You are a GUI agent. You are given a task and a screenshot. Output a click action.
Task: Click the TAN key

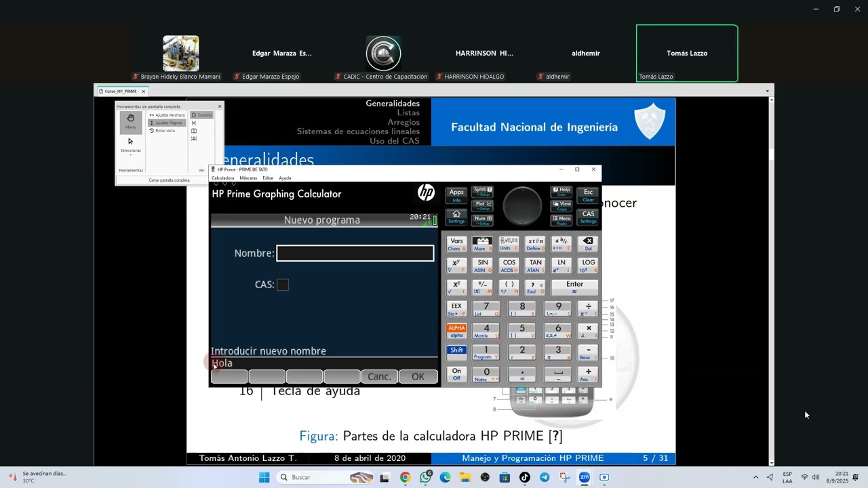535,266
